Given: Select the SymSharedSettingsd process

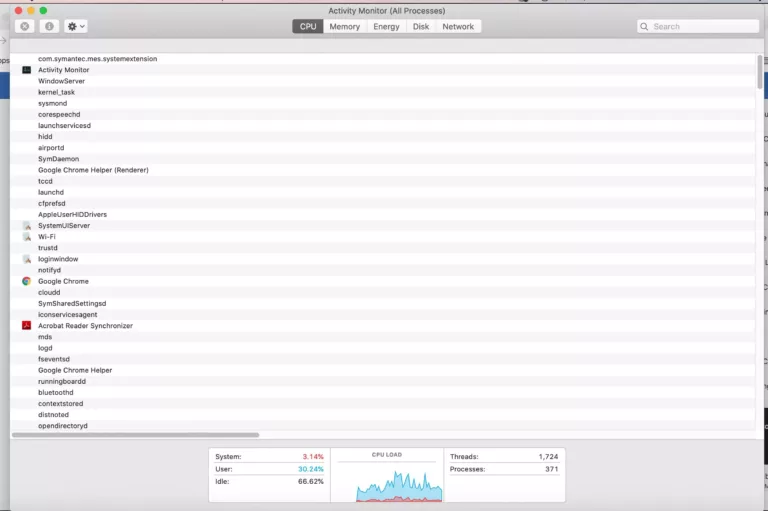Looking at the screenshot, I should [x=72, y=304].
